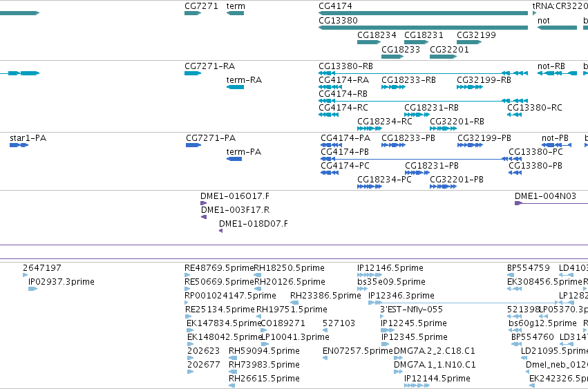Select EST IP12146.5prime
The width and height of the screenshot is (588, 389).
(390, 268)
